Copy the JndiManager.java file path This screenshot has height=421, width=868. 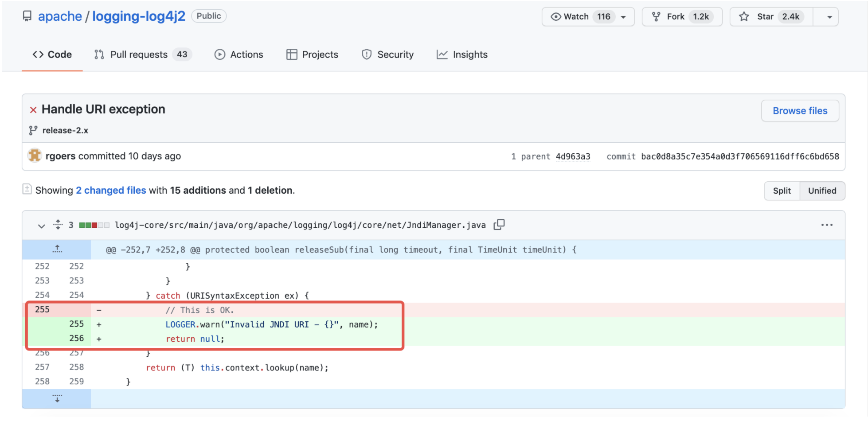[499, 225]
